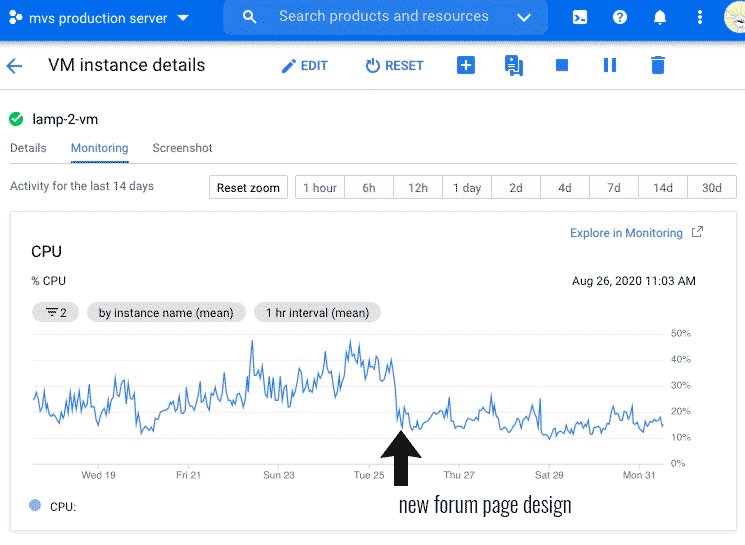
Task: Click the Reset zoom button
Action: click(x=248, y=188)
